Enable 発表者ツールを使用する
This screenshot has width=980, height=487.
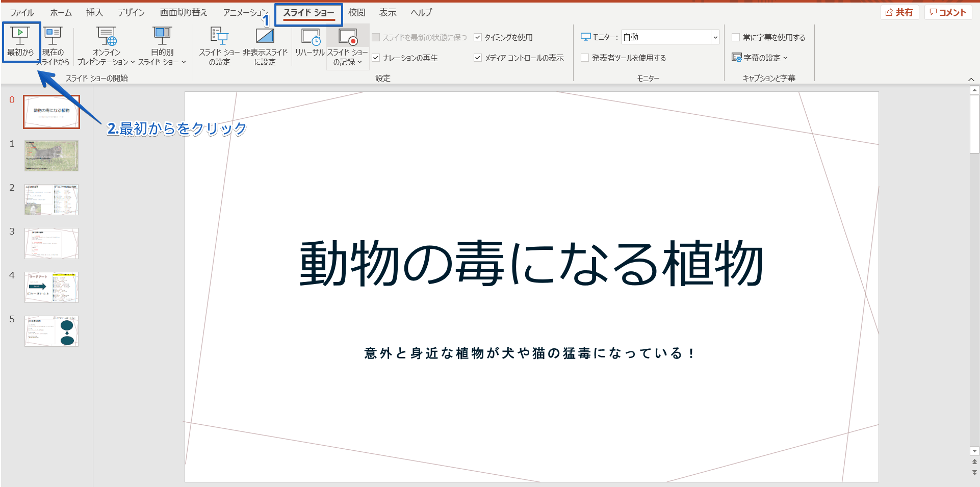(585, 58)
